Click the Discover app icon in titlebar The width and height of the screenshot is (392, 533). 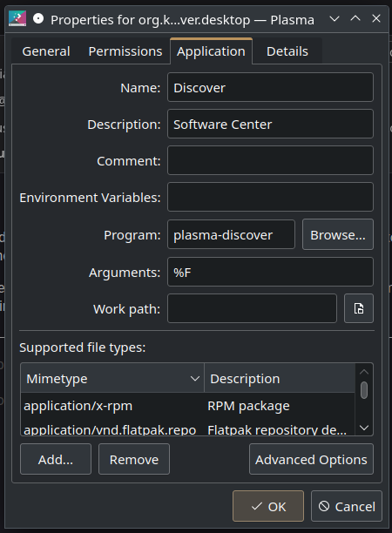pyautogui.click(x=17, y=18)
